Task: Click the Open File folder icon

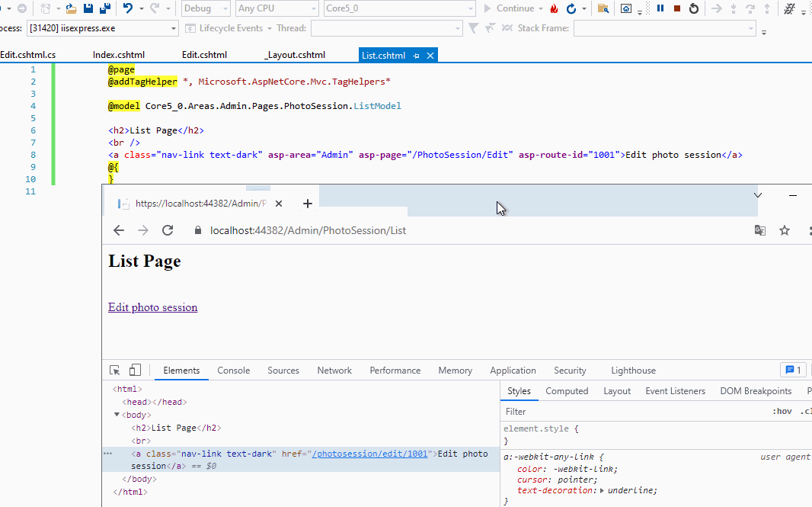Action: click(72, 8)
